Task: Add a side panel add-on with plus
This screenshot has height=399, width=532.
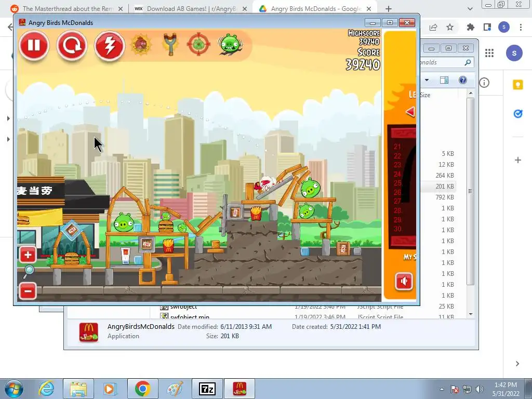Action: [518, 160]
